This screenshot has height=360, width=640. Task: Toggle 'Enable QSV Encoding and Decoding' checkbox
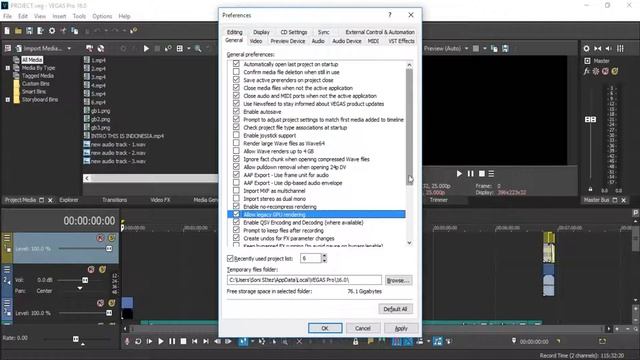click(x=236, y=222)
